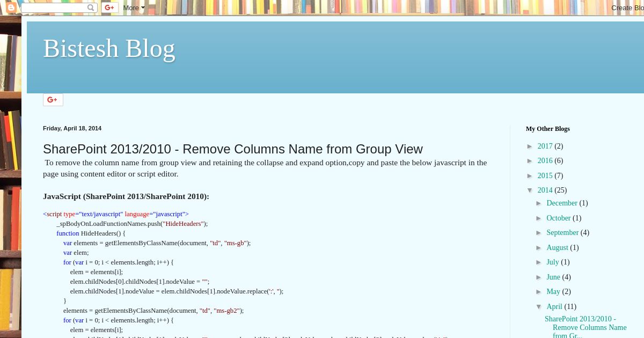
Task: Collapse the April archive arrow
Action: [539, 307]
